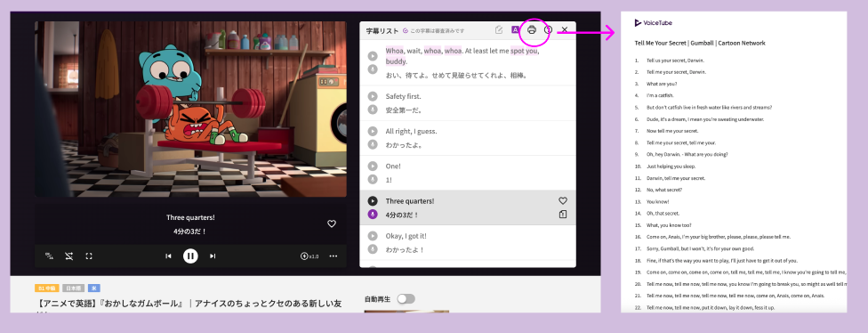Play the 'Safety first.' subtitle line
The image size is (868, 333).
[x=374, y=96]
